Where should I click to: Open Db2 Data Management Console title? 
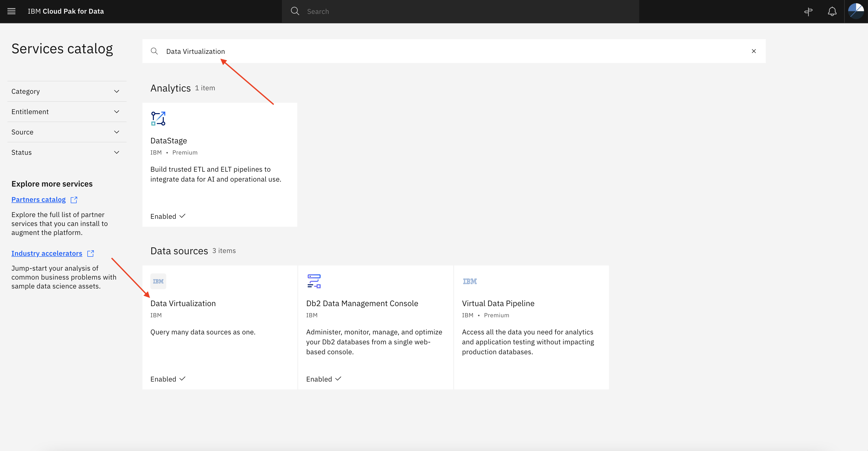(362, 303)
